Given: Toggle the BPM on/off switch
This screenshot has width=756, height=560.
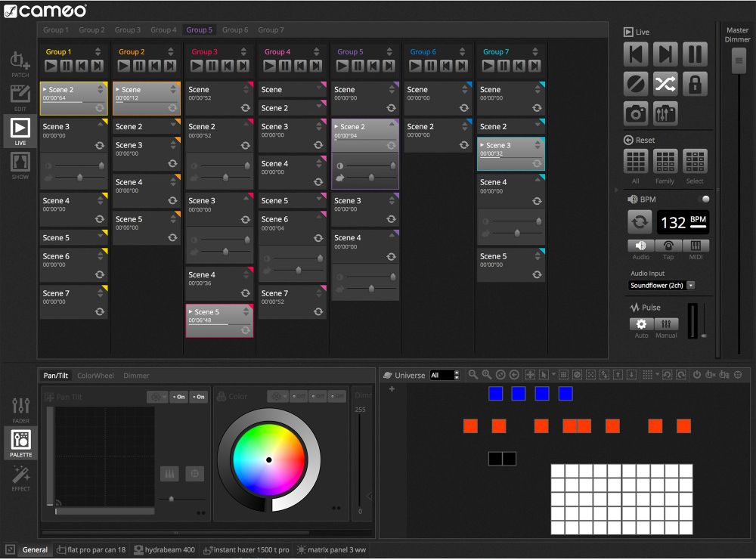Looking at the screenshot, I should [705, 199].
